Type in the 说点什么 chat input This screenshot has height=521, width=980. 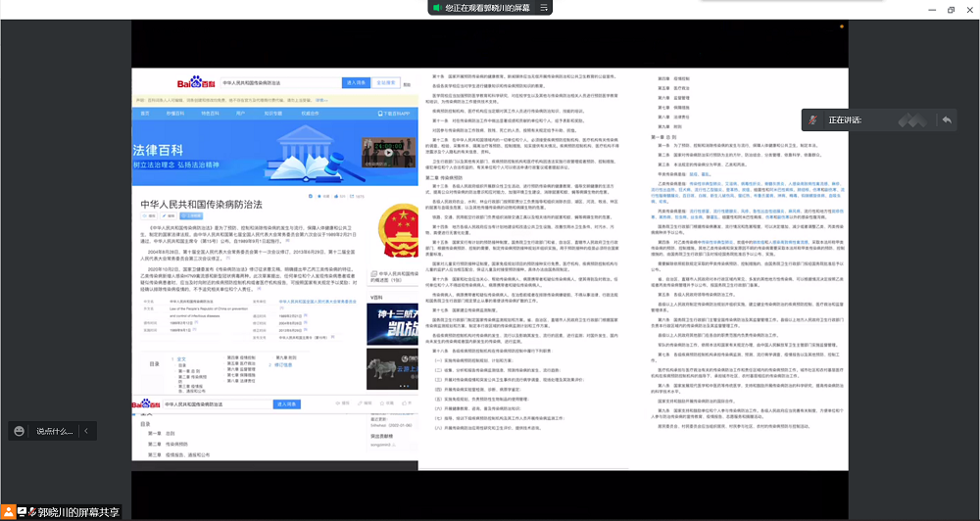pyautogui.click(x=54, y=431)
